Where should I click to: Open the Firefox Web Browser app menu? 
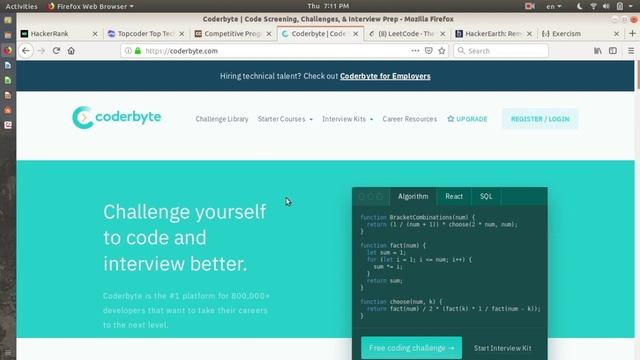click(x=91, y=6)
